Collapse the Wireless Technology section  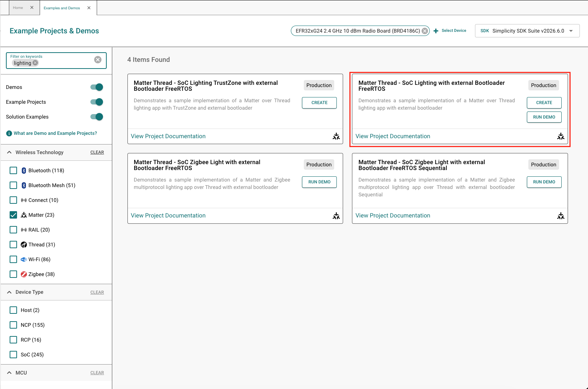pos(9,152)
